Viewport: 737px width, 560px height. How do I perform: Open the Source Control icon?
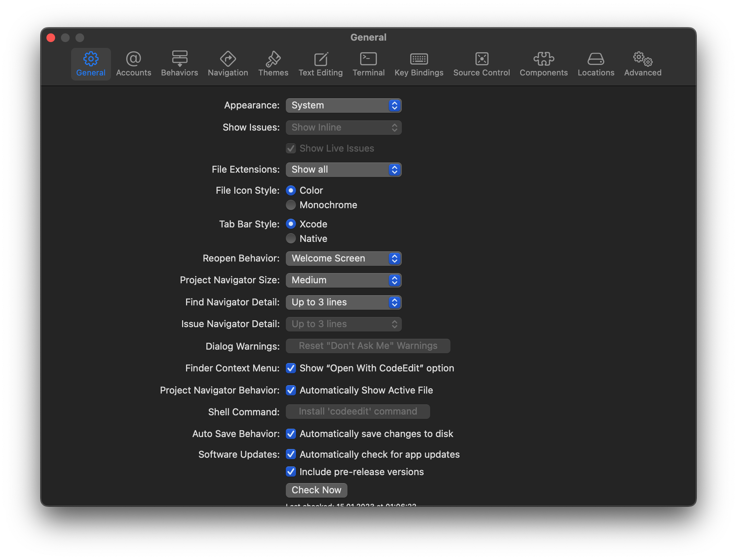pyautogui.click(x=482, y=59)
